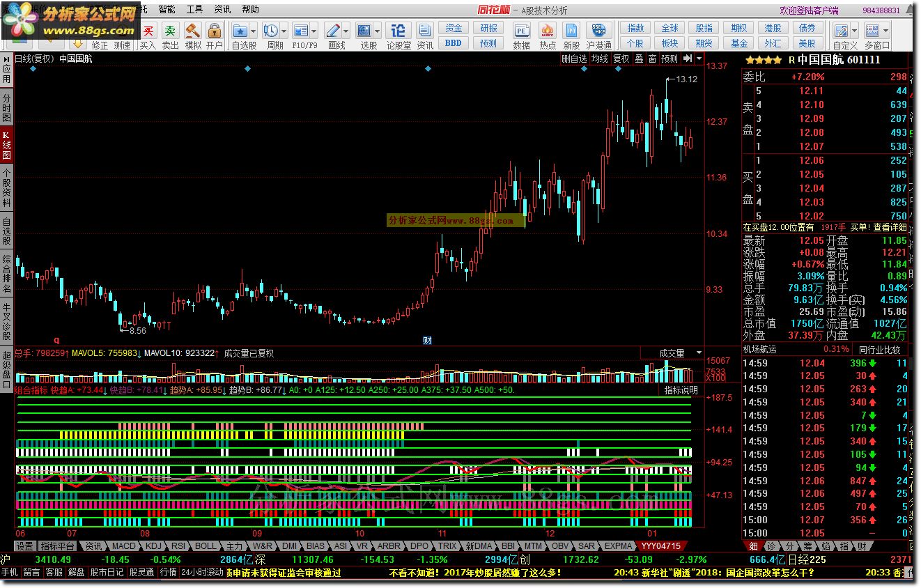Expand the F10/F9 dropdown arrow
921x588 pixels.
(x=314, y=31)
